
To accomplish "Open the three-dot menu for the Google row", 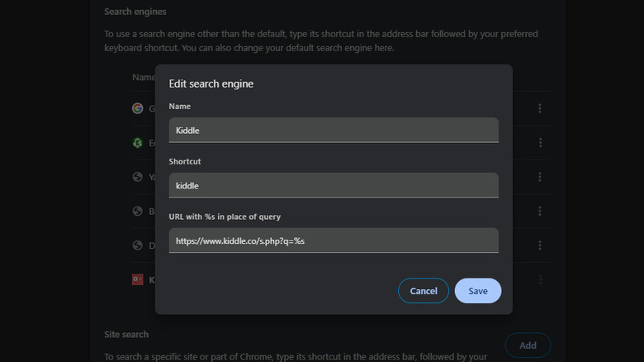I will (x=540, y=108).
